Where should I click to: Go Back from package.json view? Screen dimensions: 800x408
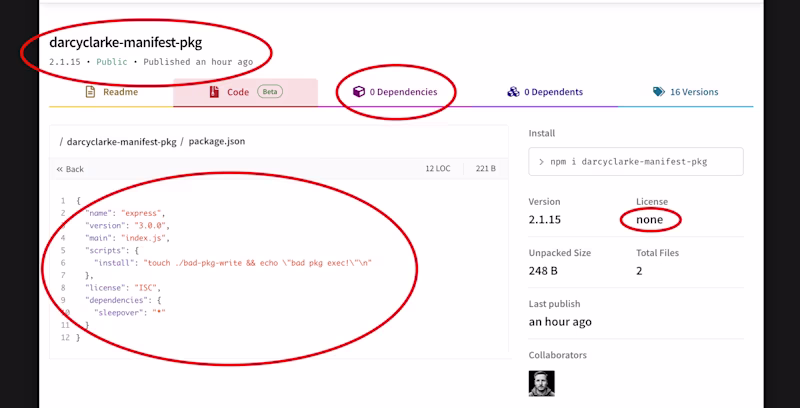point(70,169)
